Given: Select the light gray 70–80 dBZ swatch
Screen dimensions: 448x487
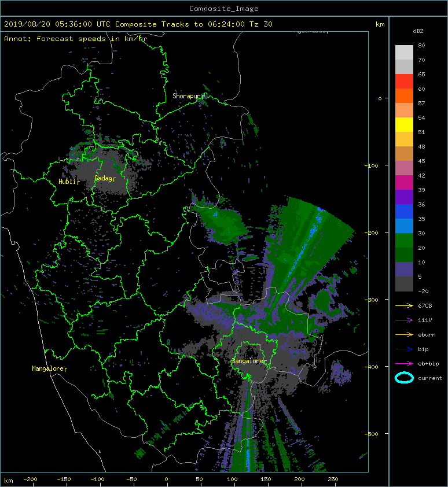Looking at the screenshot, I should [404, 52].
